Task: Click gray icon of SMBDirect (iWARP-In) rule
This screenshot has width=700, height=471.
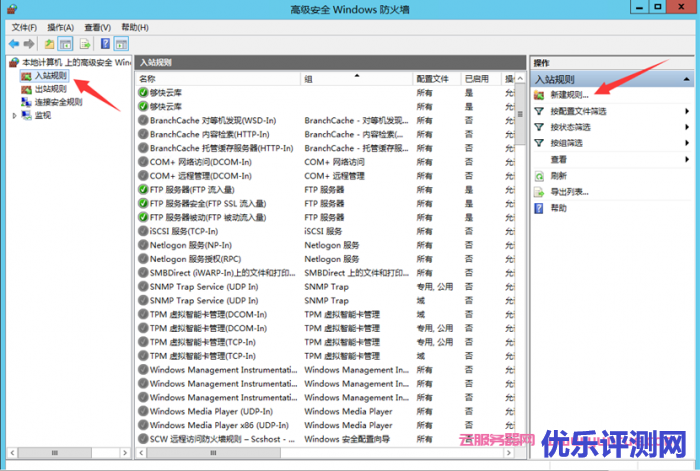Action: tap(143, 273)
